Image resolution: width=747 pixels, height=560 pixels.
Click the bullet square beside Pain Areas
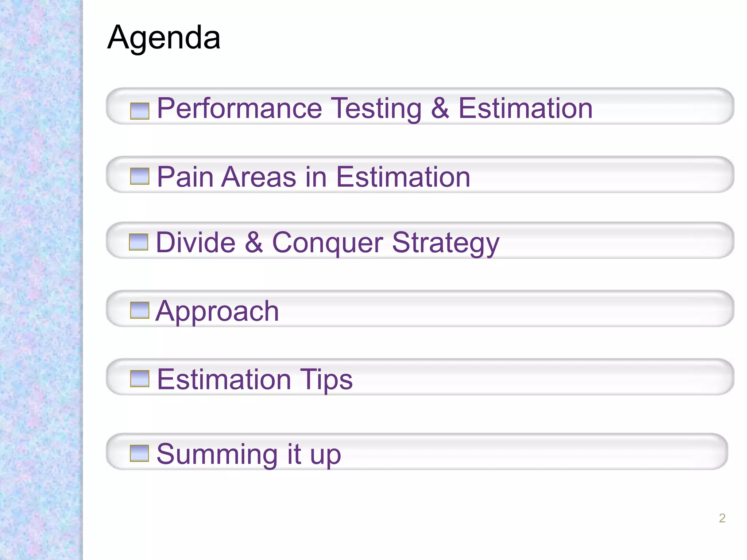[x=140, y=176]
